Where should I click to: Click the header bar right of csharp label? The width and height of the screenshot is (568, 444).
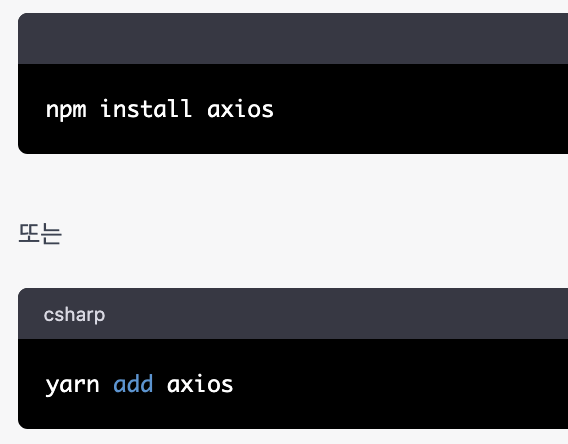[337, 314]
